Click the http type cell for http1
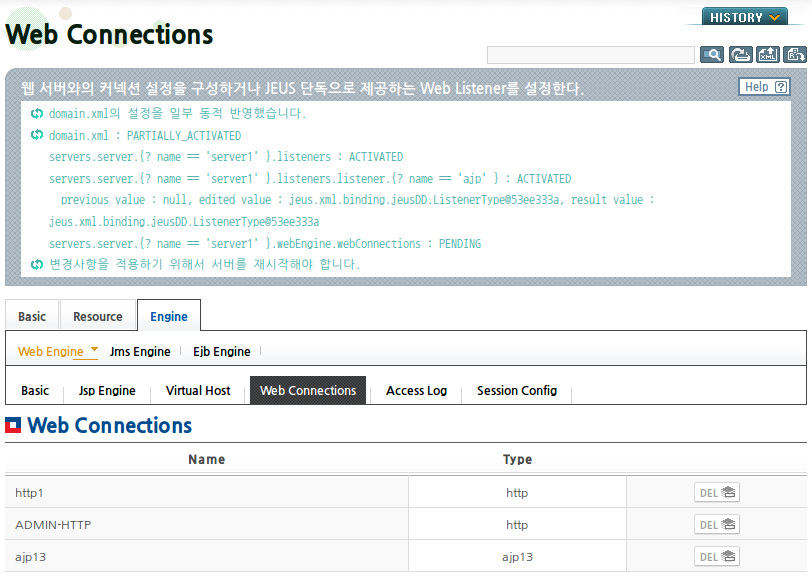The height and width of the screenshot is (579, 812). pyautogui.click(x=517, y=493)
